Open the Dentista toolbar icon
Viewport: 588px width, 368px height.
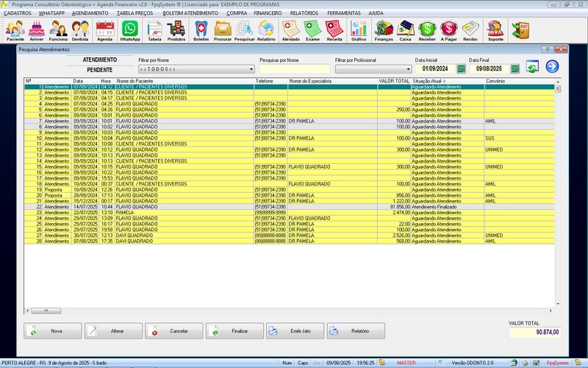click(81, 30)
